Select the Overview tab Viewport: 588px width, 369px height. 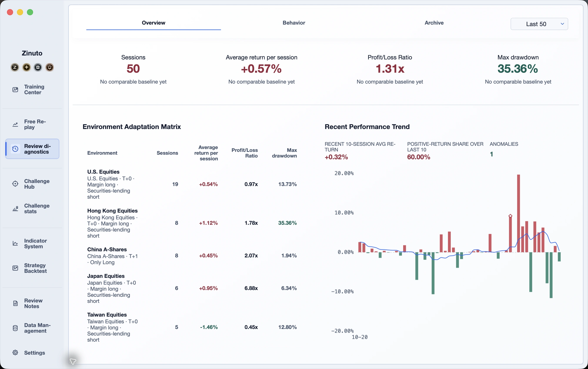tap(153, 23)
